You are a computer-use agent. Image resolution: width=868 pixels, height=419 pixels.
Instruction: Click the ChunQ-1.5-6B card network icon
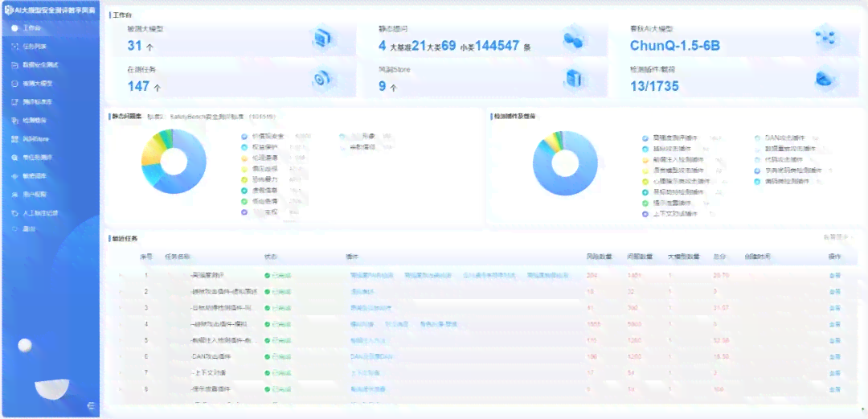pyautogui.click(x=825, y=38)
